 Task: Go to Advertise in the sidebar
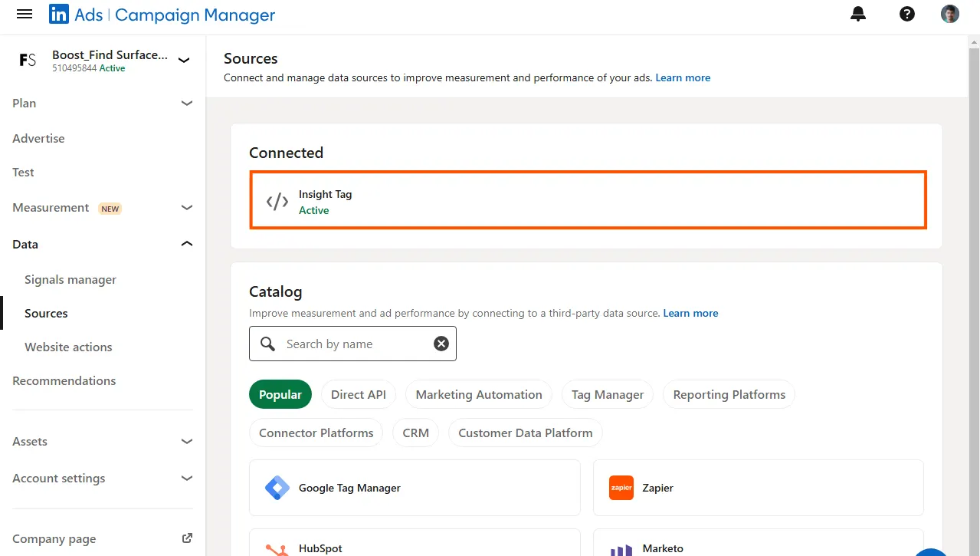[x=38, y=138]
